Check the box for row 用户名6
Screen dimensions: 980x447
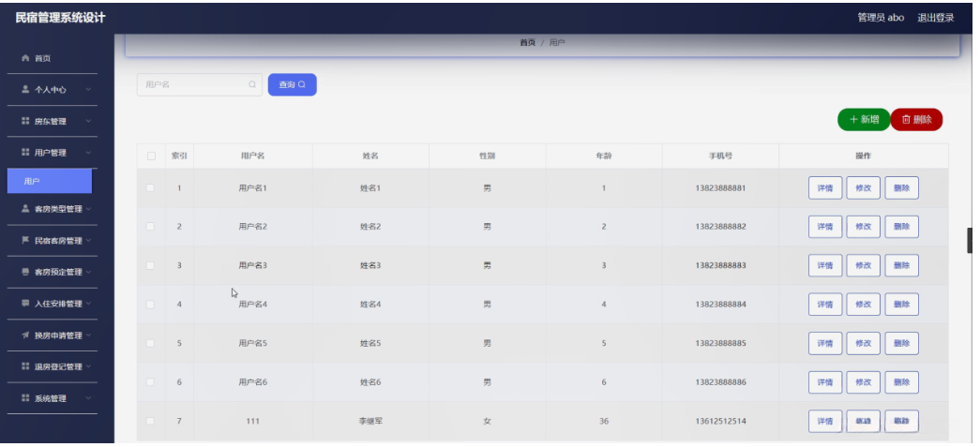pyautogui.click(x=150, y=382)
